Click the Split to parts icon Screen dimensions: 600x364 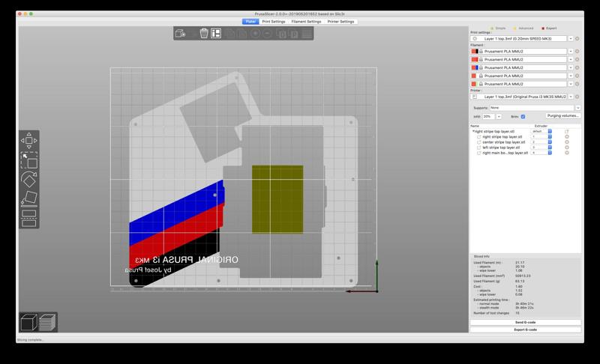294,34
